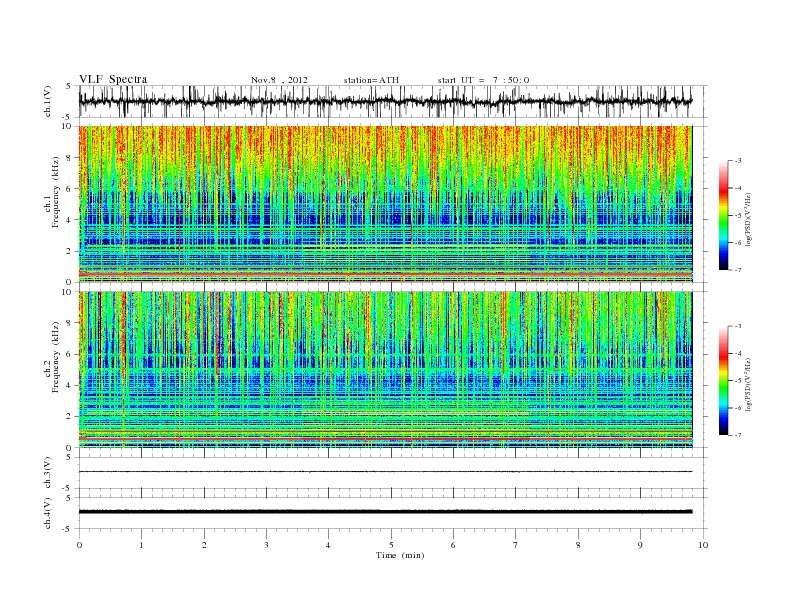Click the "6" tick on the time axis

click(453, 545)
